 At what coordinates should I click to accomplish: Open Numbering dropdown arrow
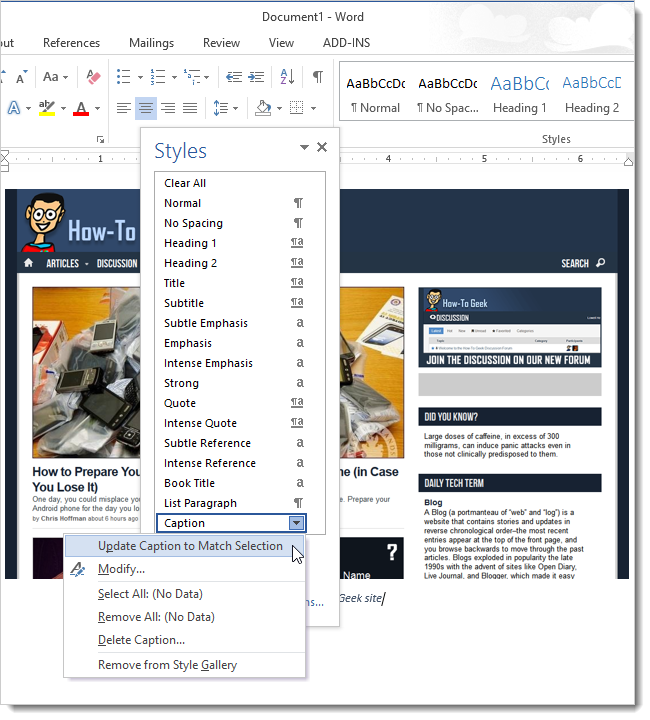coord(174,77)
